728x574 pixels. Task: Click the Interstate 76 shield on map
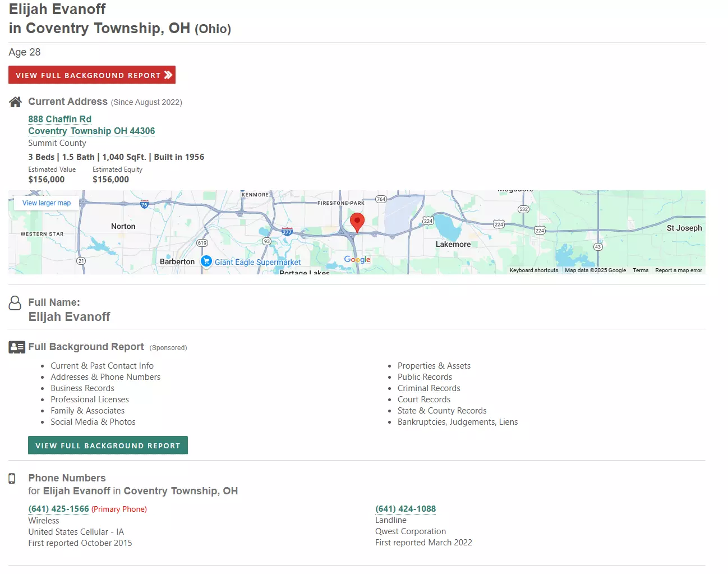pyautogui.click(x=144, y=204)
